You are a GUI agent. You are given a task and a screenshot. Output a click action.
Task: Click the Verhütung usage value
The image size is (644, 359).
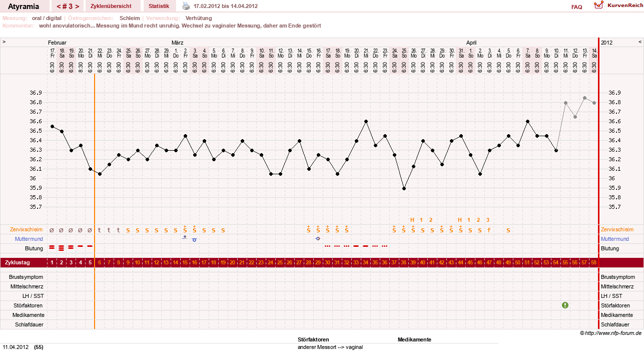199,18
